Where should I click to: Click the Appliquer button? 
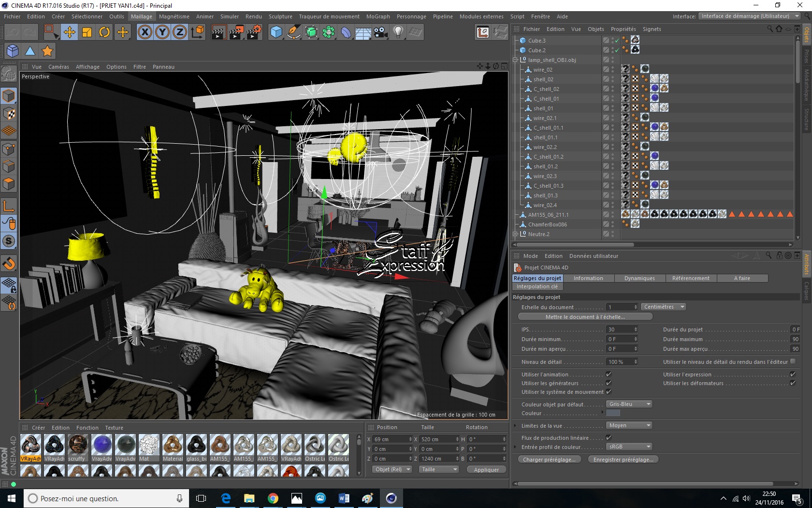click(486, 470)
